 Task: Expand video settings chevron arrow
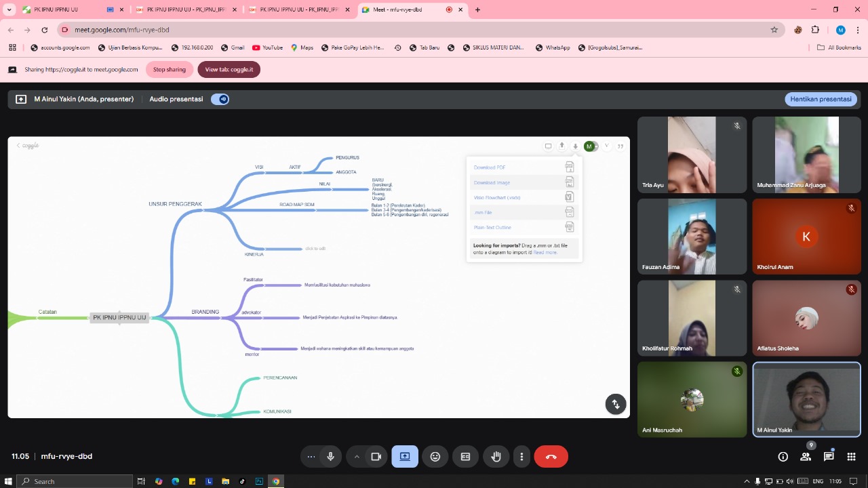(x=356, y=457)
